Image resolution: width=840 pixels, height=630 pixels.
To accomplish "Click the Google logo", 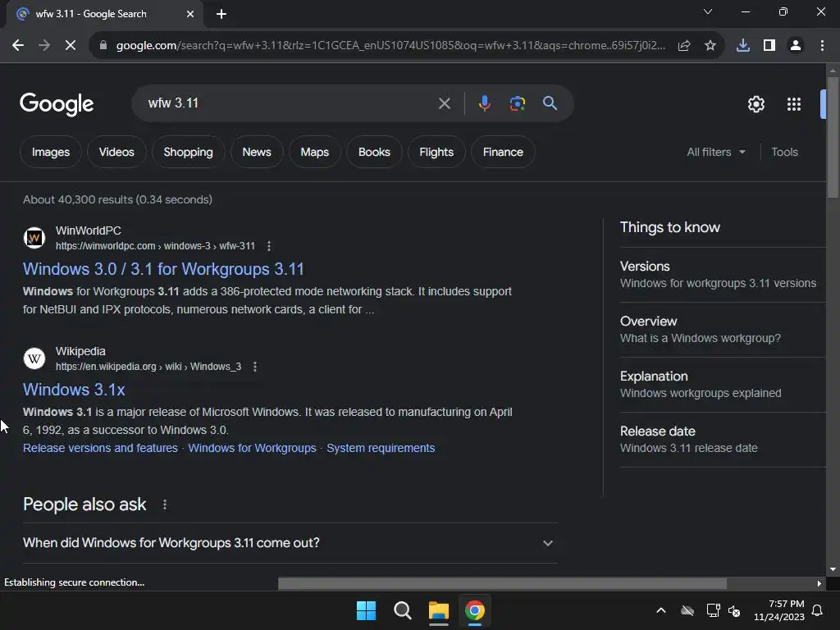I will [57, 104].
